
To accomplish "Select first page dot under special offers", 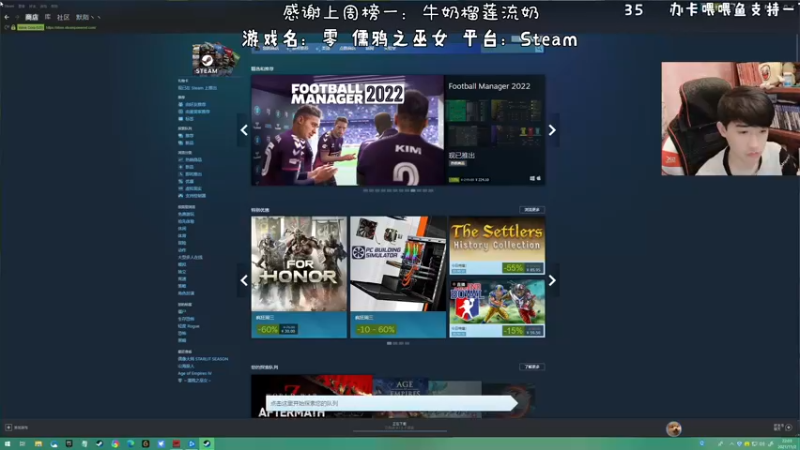I will [389, 343].
